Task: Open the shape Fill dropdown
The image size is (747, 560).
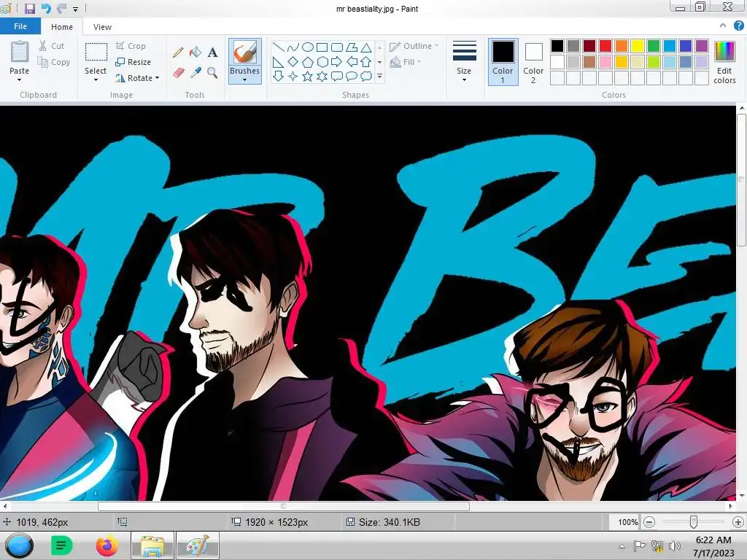Action: [x=406, y=62]
